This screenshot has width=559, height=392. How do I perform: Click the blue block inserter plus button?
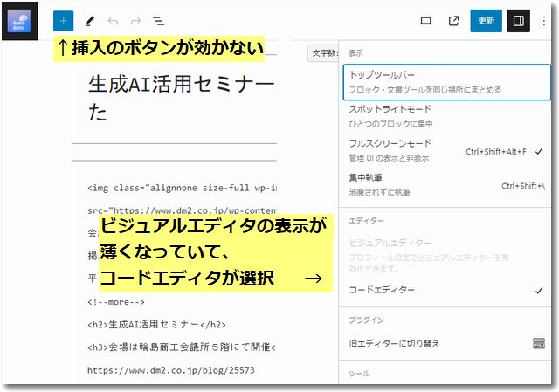point(63,21)
